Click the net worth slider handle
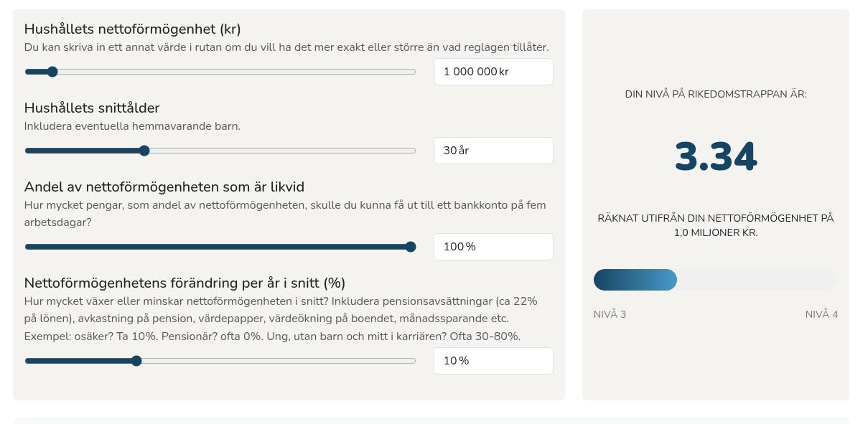This screenshot has width=868, height=424. 52,72
